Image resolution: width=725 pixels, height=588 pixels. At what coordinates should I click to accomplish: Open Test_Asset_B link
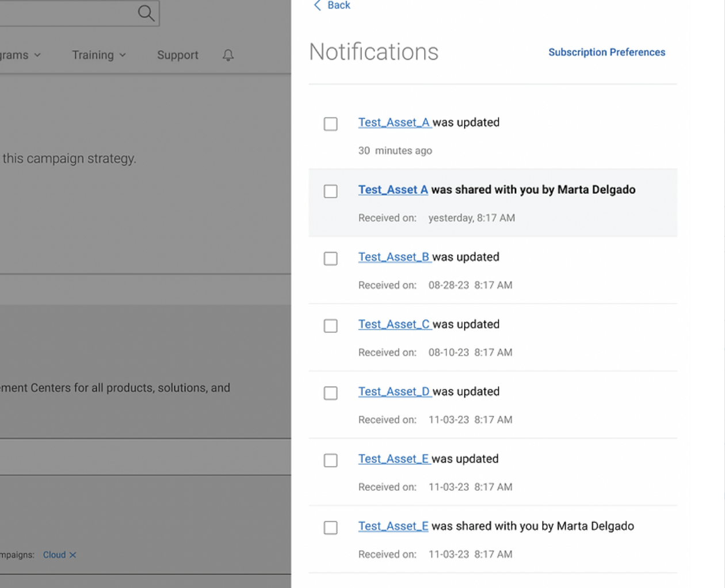tap(394, 257)
